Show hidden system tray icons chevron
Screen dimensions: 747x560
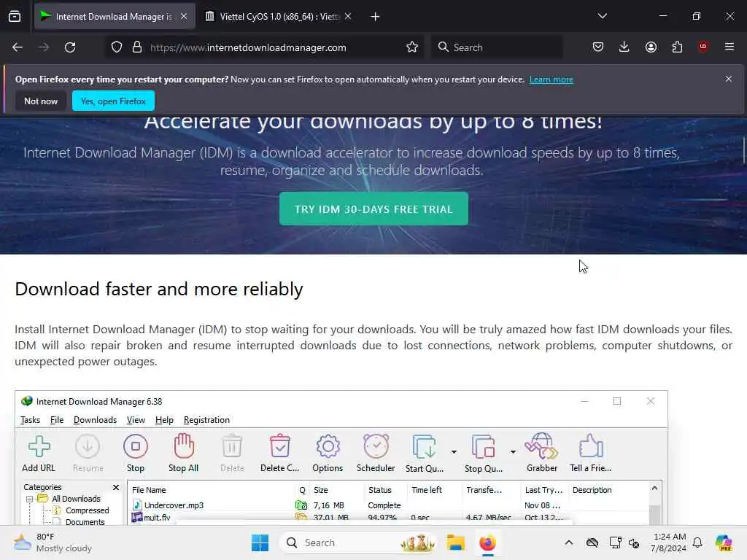coord(569,542)
